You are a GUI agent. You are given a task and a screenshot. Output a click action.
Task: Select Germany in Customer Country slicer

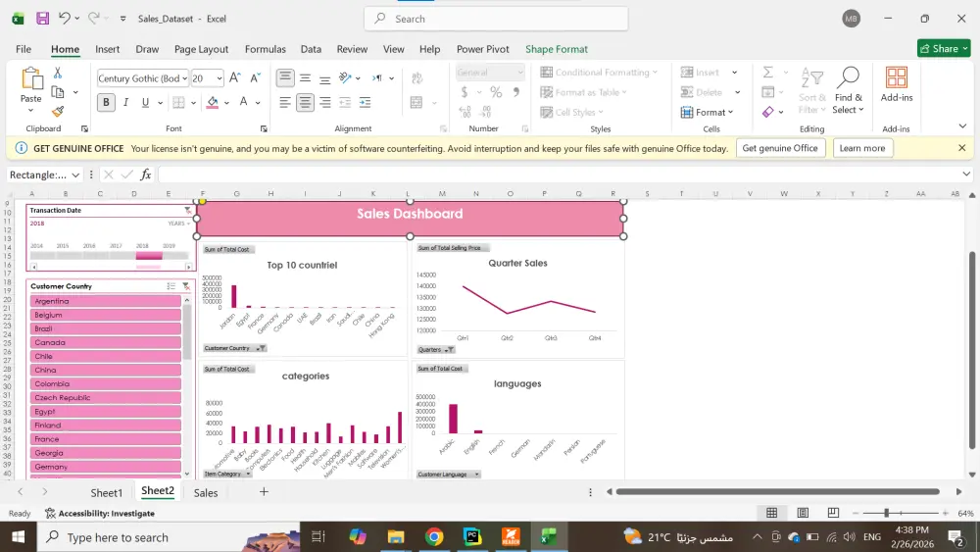tap(106, 467)
